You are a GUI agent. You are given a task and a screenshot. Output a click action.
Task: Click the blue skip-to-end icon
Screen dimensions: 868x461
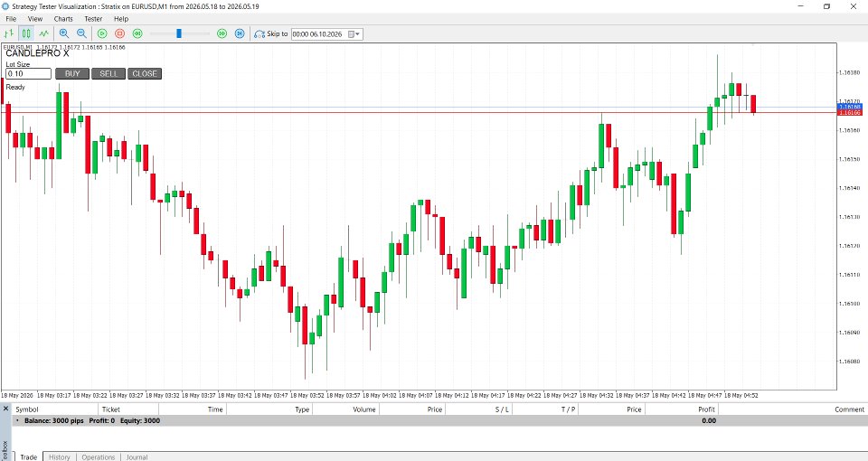(x=240, y=33)
